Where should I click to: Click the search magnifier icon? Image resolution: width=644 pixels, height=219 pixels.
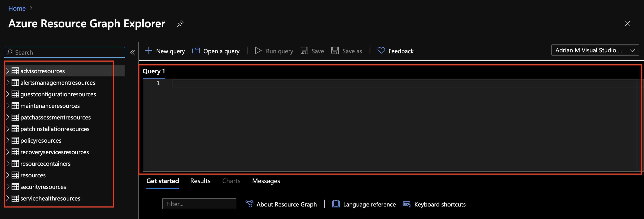click(x=9, y=52)
